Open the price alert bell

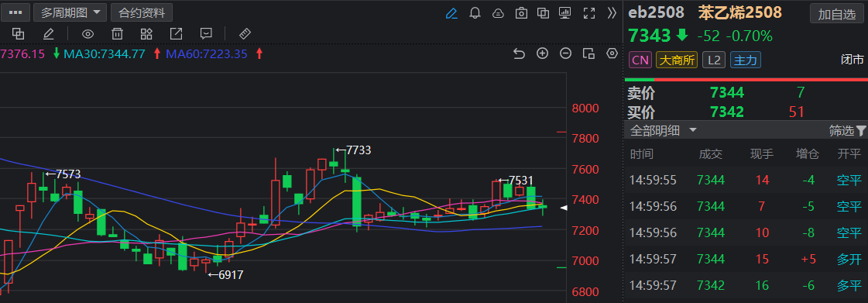click(475, 12)
